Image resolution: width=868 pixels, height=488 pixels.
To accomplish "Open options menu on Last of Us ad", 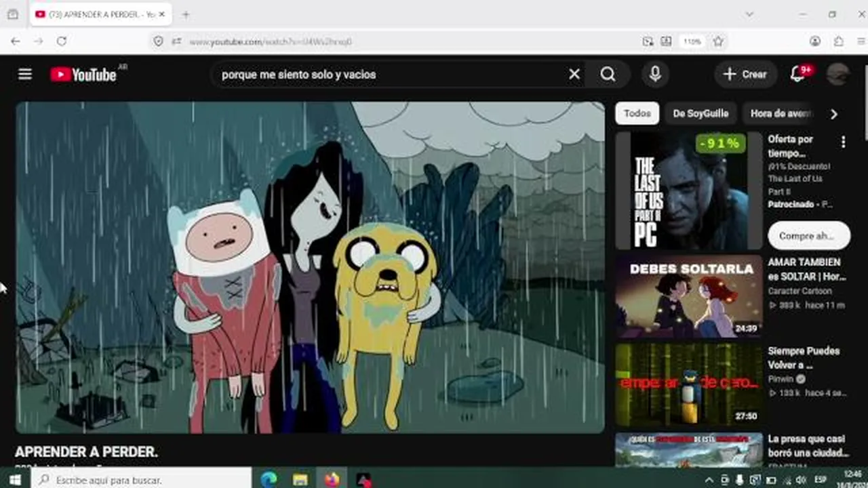I will (x=843, y=142).
